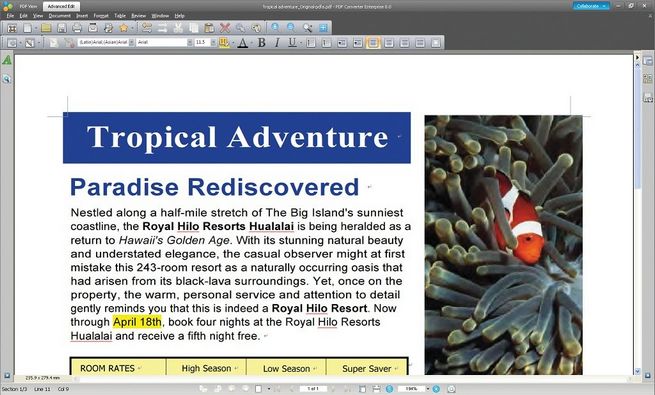Image resolution: width=655 pixels, height=395 pixels.
Task: Expand the font style dropdown showing (Latin)Arial
Action: point(132,42)
